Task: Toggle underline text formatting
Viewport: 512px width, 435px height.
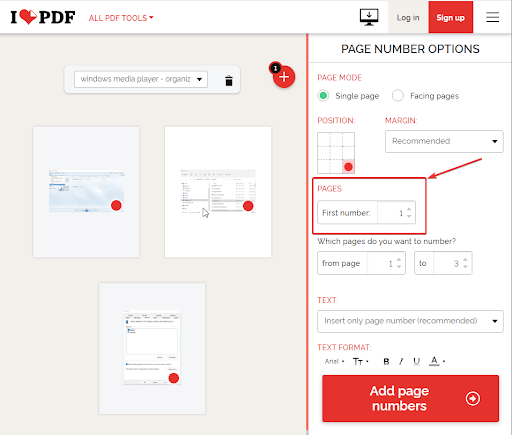Action: click(416, 361)
